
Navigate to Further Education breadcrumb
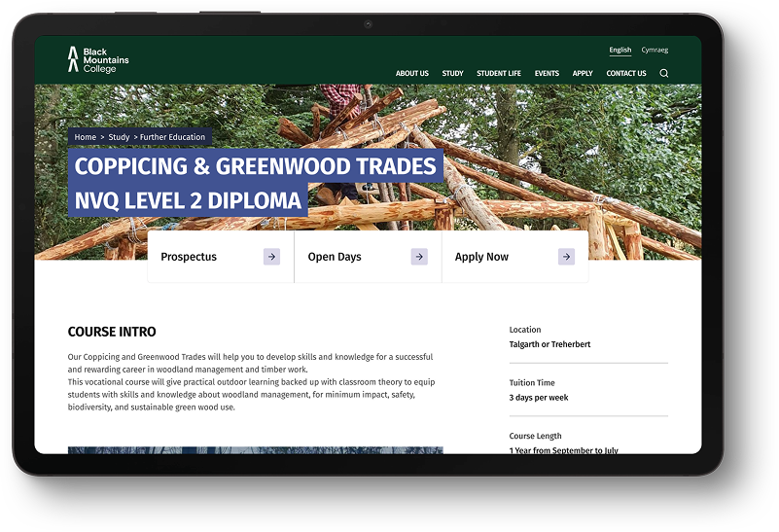(x=172, y=137)
